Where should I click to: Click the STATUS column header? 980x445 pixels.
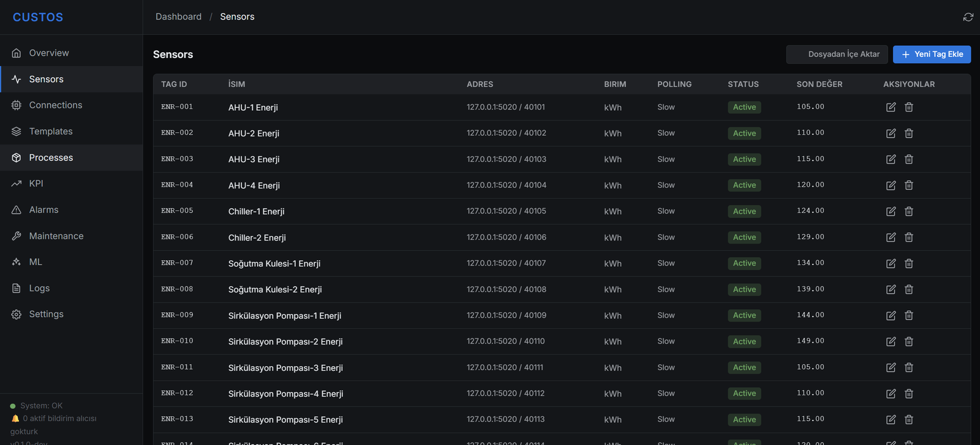(x=743, y=84)
